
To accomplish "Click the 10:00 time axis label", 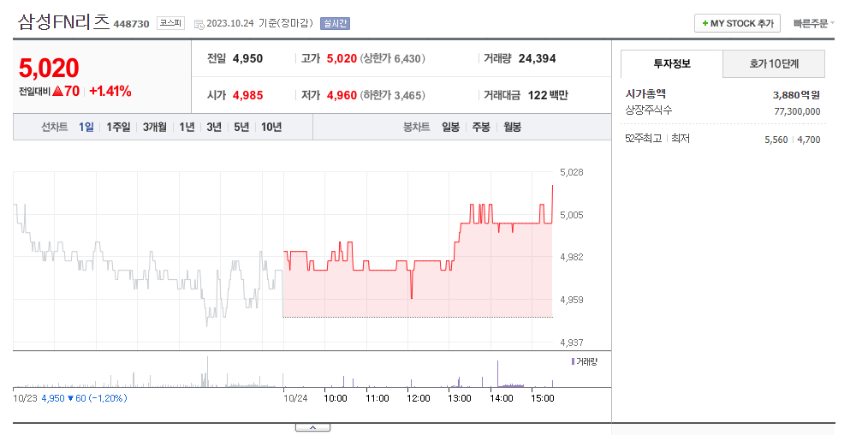I will [336, 398].
